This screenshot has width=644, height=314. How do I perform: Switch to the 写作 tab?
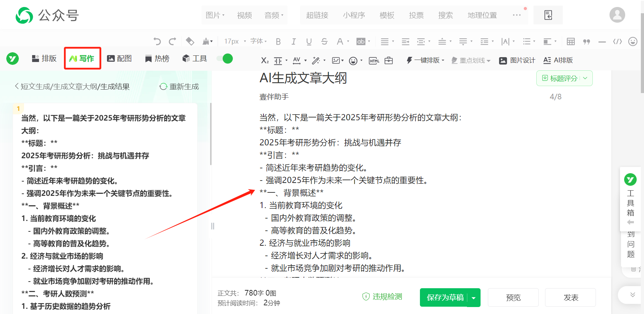(x=82, y=59)
